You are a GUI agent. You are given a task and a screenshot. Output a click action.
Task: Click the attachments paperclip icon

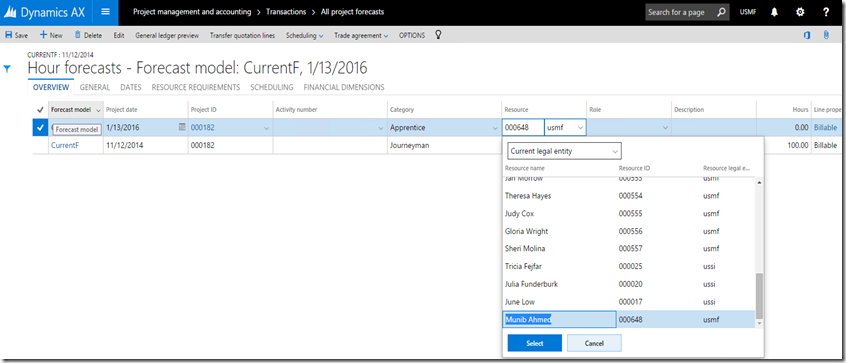click(825, 36)
